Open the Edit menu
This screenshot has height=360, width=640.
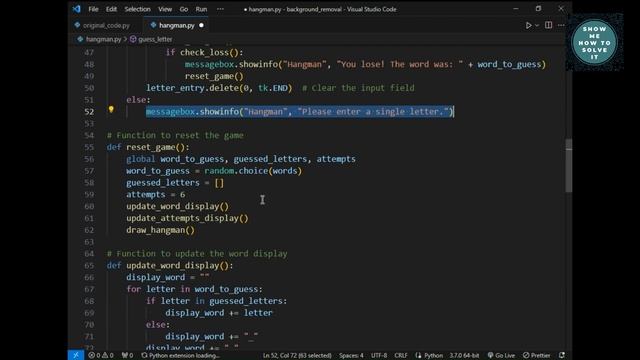click(111, 9)
